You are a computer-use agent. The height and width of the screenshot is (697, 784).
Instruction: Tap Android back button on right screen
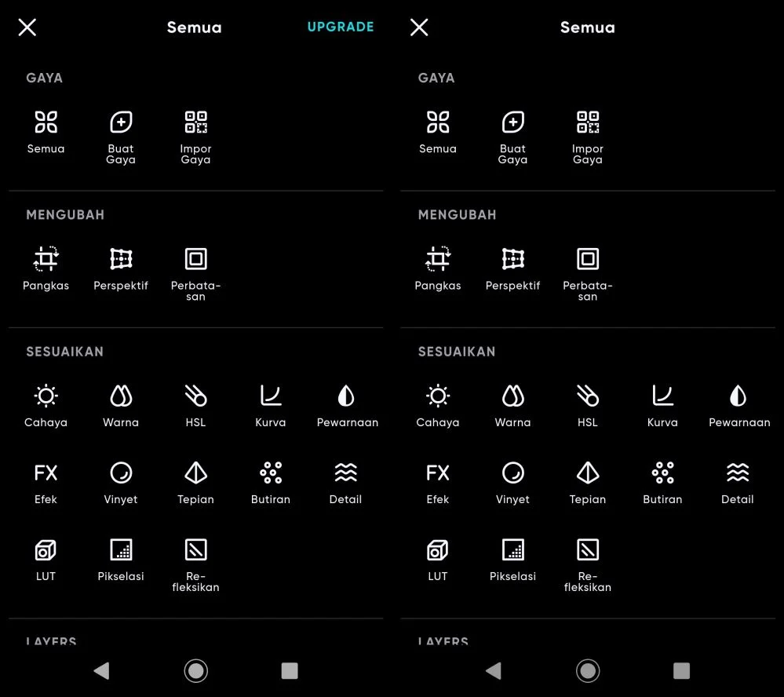(494, 670)
